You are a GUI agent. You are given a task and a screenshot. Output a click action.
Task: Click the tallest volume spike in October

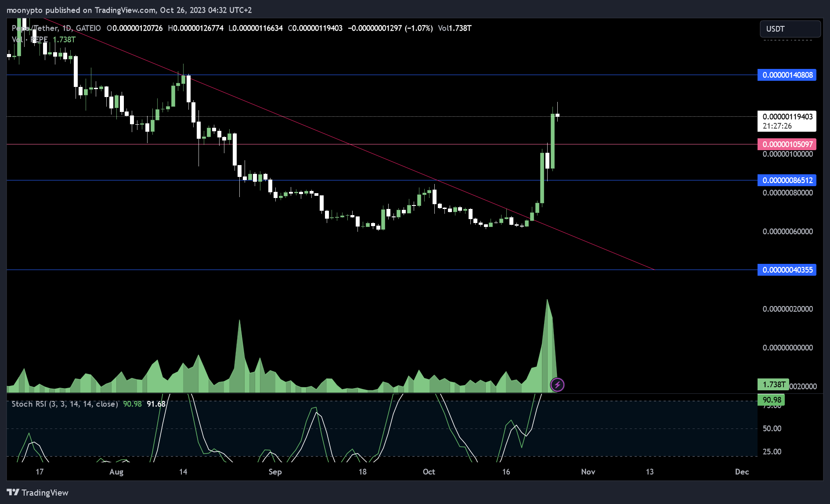pos(547,346)
